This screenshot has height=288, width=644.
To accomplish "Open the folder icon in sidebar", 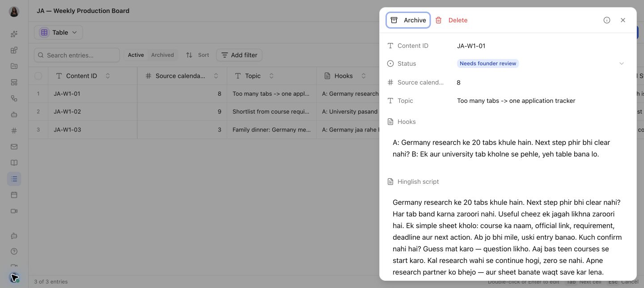I will (14, 66).
